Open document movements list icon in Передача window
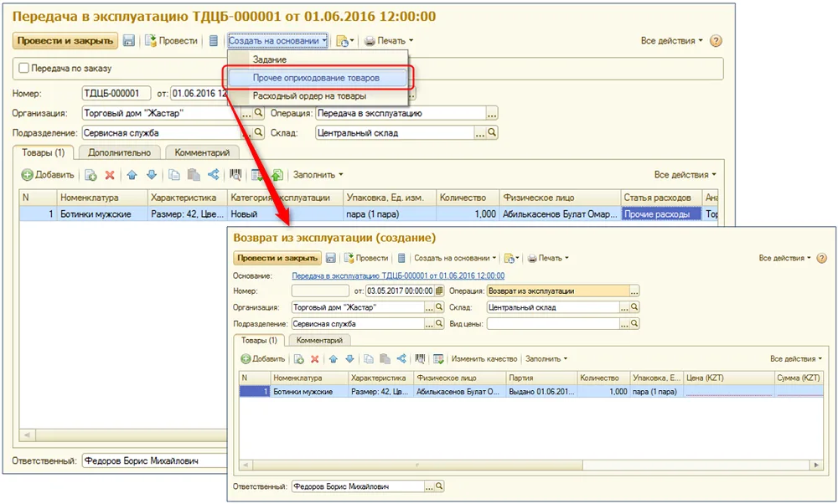Screen dimensions: 838x504 pos(213,40)
